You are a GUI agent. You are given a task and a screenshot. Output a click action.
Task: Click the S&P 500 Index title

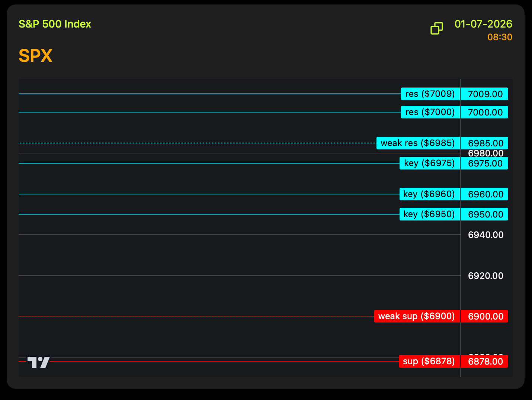(55, 24)
